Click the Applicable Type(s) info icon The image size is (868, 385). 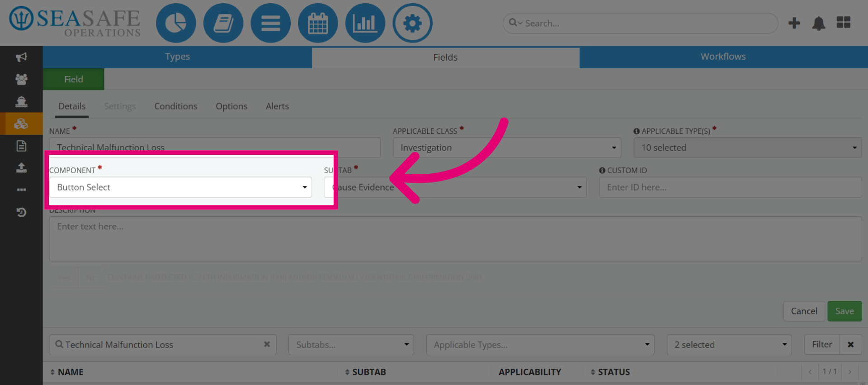pos(637,131)
